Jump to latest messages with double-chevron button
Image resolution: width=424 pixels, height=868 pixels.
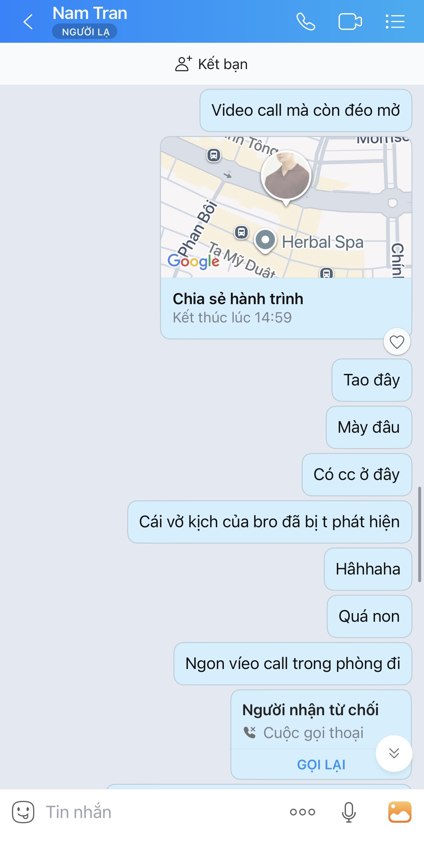[394, 753]
